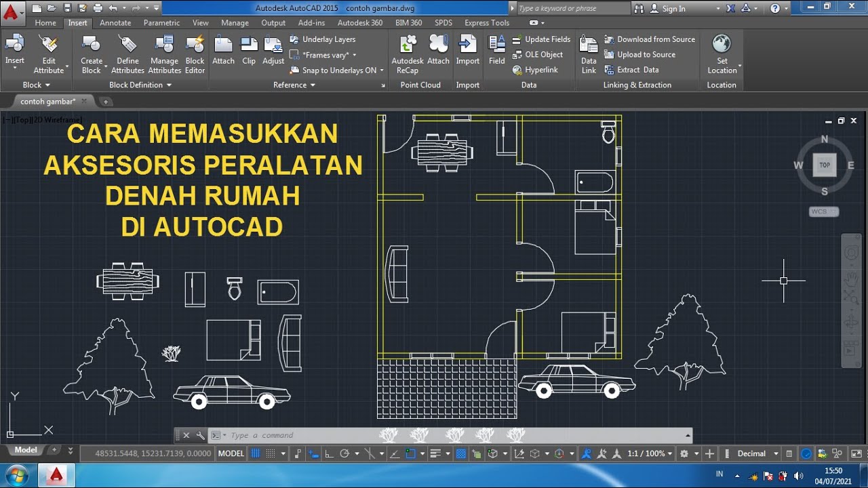Click Underlay Layers button
This screenshot has width=868, height=488.
tap(323, 39)
